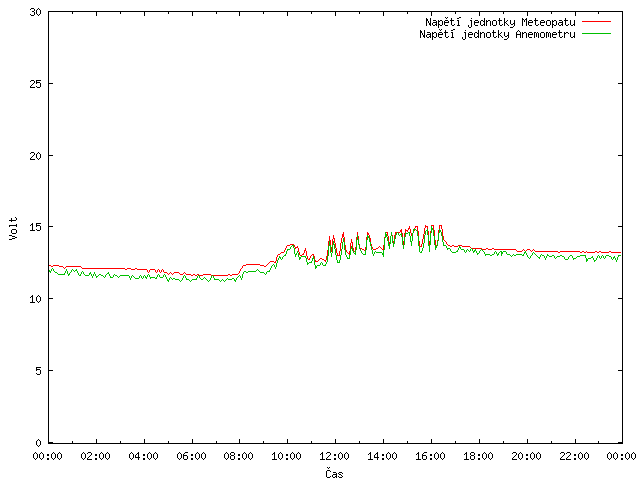This screenshot has height=480, width=640.
Task: Click the green legend line sample
Action: click(596, 34)
